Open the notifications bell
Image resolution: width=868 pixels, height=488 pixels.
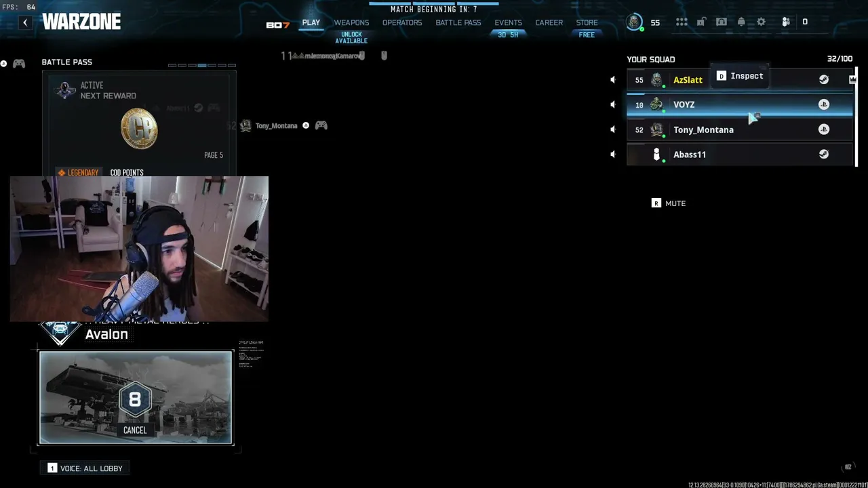[x=741, y=22]
